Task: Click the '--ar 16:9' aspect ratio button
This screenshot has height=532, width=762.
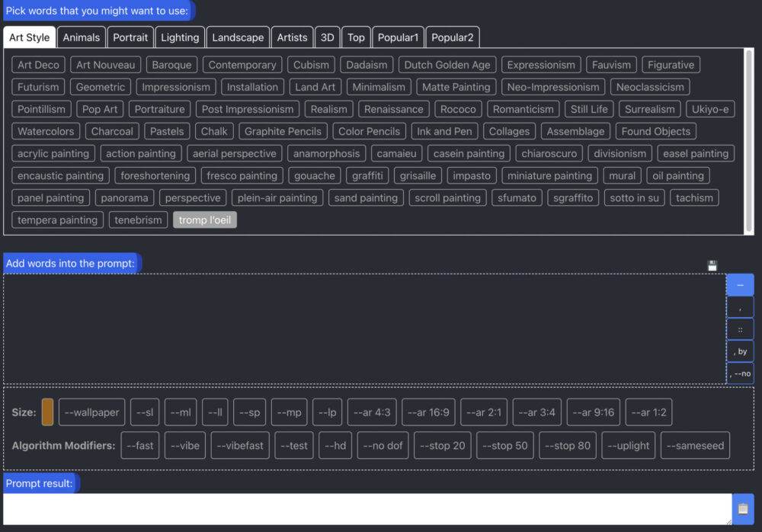Action: click(x=428, y=412)
